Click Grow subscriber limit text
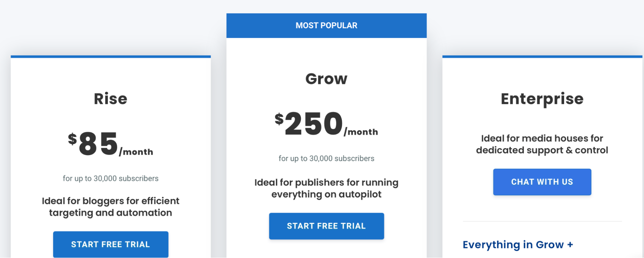The width and height of the screenshot is (644, 258). click(326, 159)
